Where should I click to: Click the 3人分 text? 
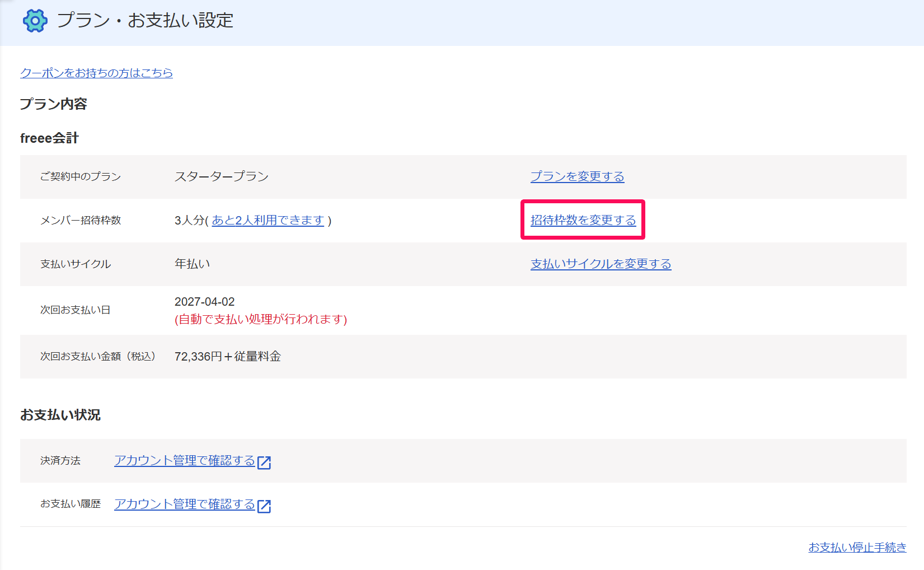tap(190, 220)
